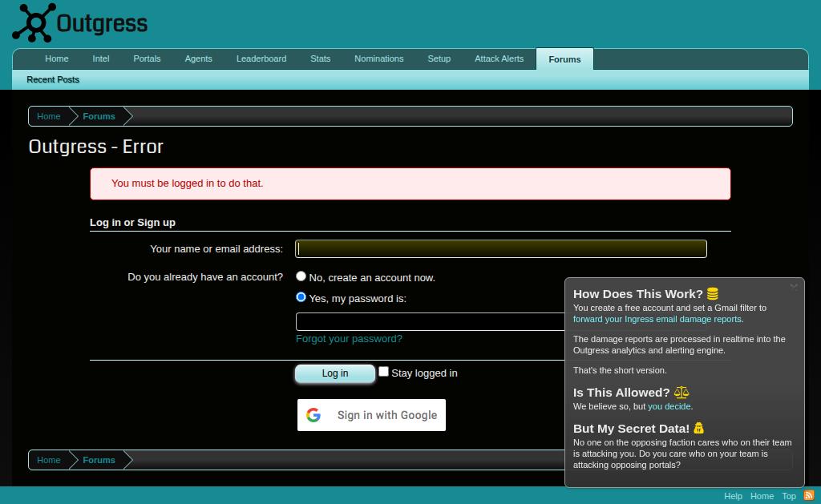This screenshot has width=821, height=504.
Task: Click the home icon in bottom breadcrumb bar
Action: [x=48, y=460]
